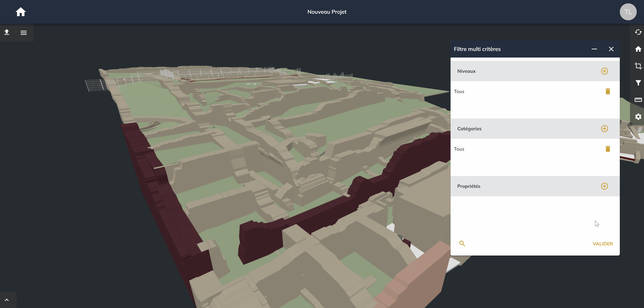Minimize the Filtre multi critères panel
Viewport: 644px width, 308px height.
pyautogui.click(x=594, y=49)
